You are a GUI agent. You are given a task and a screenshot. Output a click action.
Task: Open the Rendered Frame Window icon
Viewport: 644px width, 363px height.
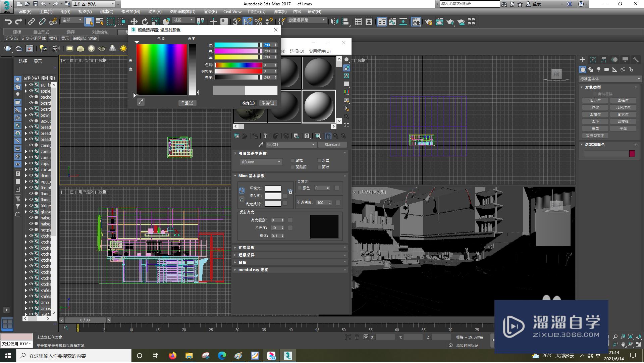click(439, 22)
